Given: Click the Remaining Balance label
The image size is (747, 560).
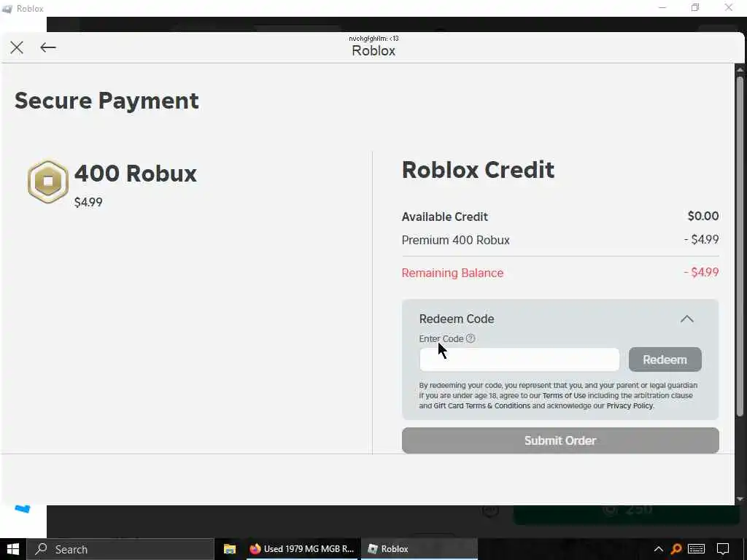Looking at the screenshot, I should pyautogui.click(x=452, y=273).
